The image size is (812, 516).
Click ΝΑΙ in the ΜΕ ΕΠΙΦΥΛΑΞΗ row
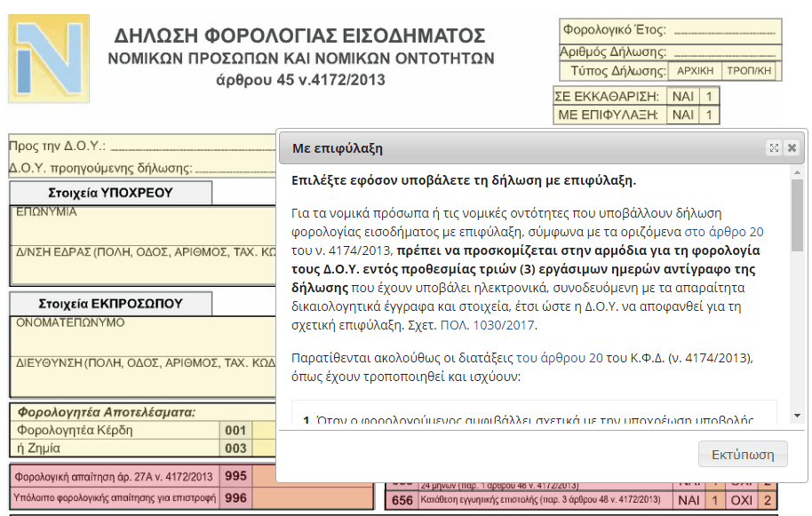coord(682,115)
